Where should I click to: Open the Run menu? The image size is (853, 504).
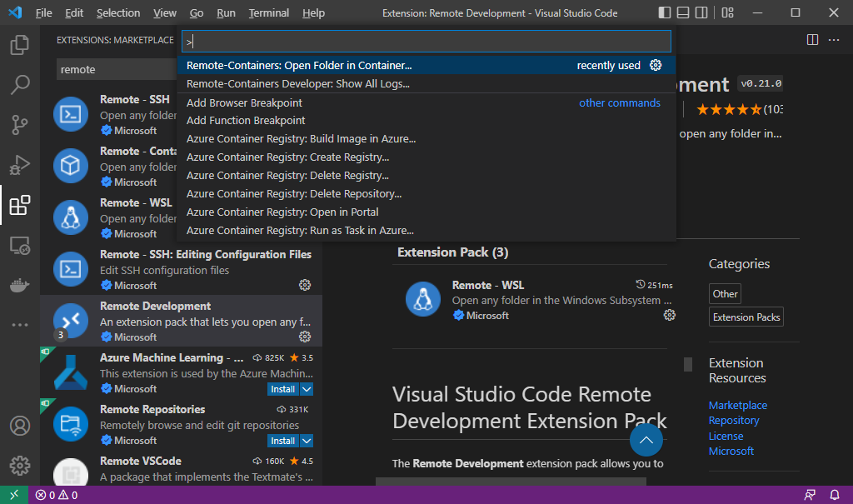point(226,12)
